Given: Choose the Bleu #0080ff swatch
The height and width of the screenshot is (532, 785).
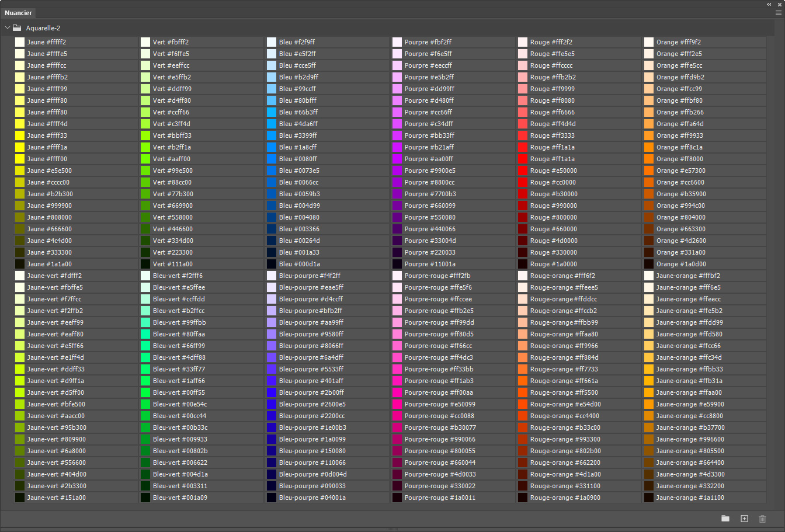Looking at the screenshot, I should point(272,159).
